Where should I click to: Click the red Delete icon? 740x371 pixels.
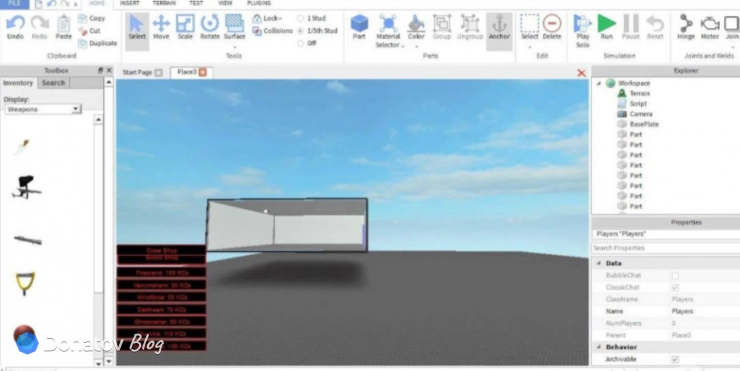coord(552,23)
